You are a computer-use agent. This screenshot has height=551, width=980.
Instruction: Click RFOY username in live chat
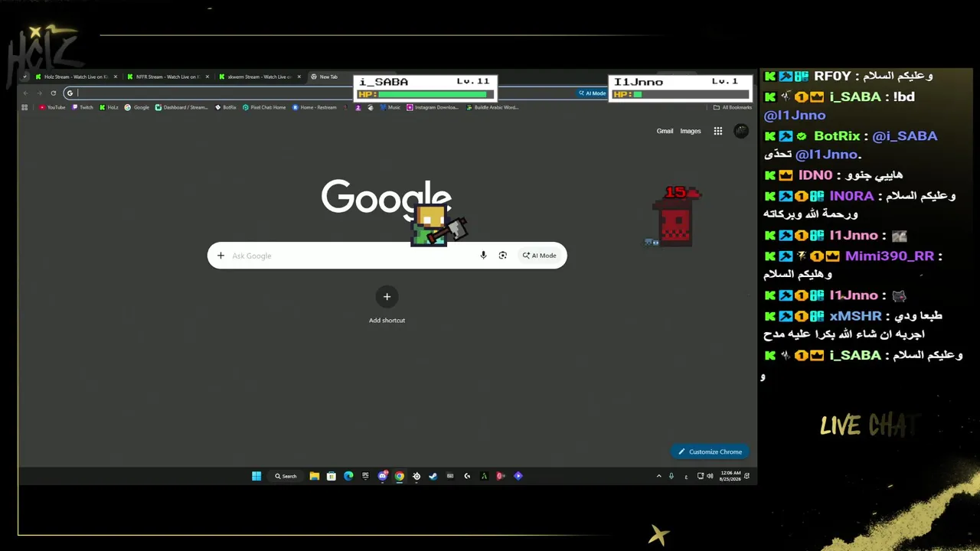point(832,77)
